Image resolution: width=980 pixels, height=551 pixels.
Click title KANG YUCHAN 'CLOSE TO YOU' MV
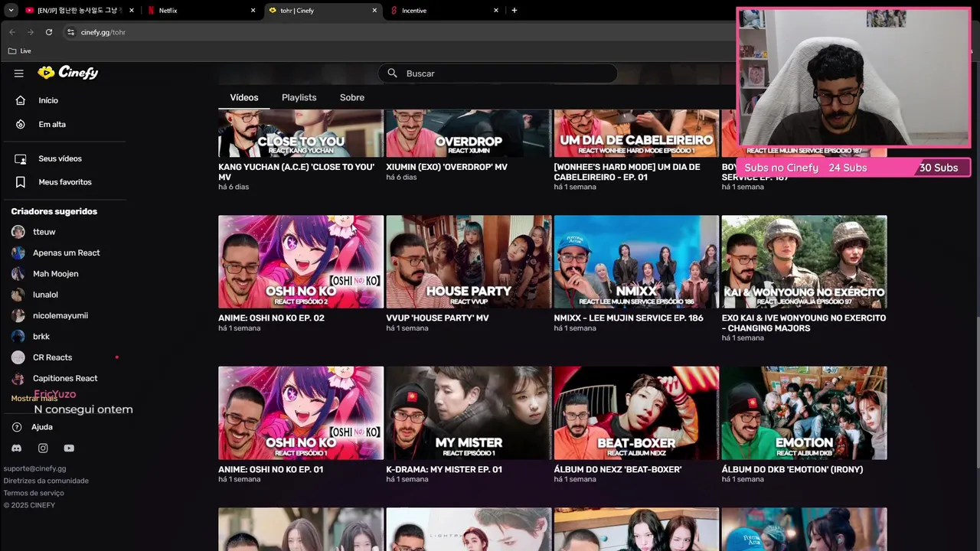(x=296, y=171)
